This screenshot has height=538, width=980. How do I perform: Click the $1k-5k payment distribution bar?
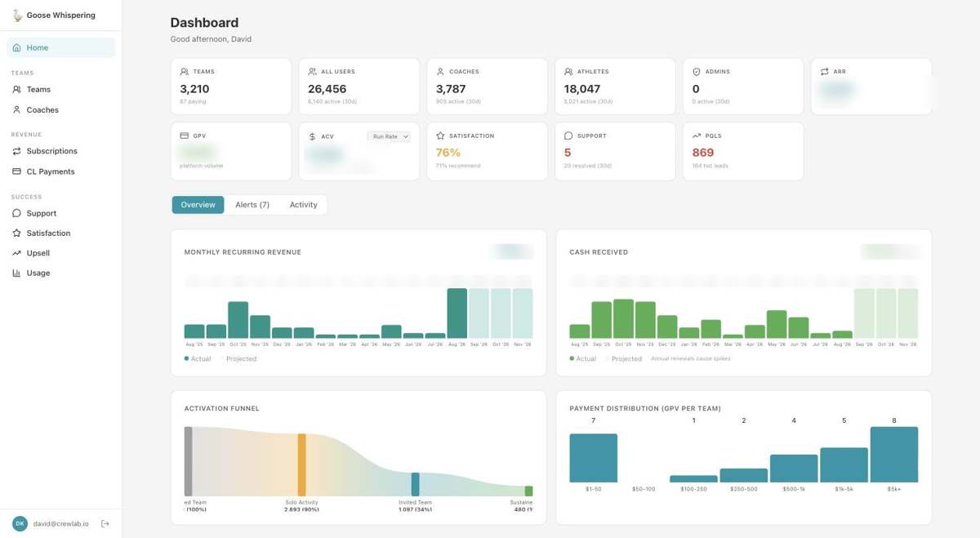tap(844, 465)
